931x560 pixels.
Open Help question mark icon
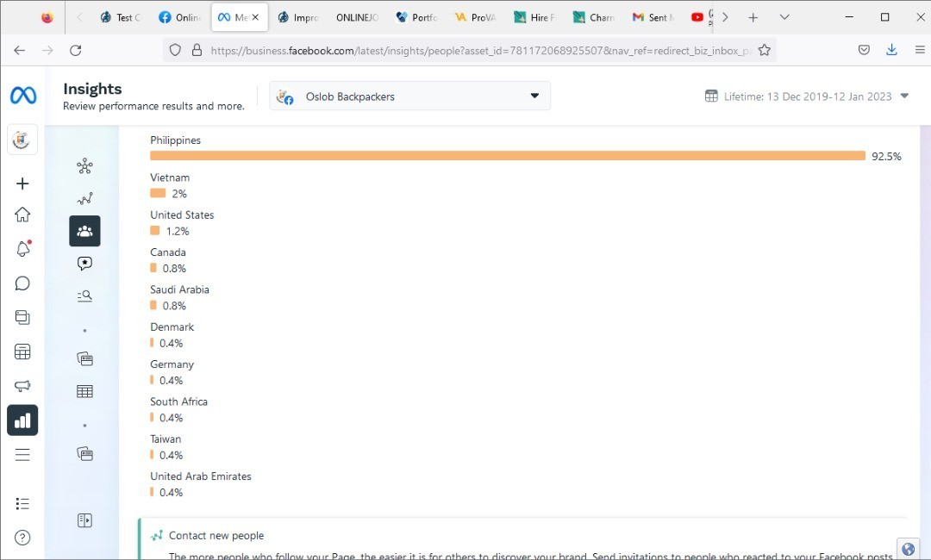22,538
